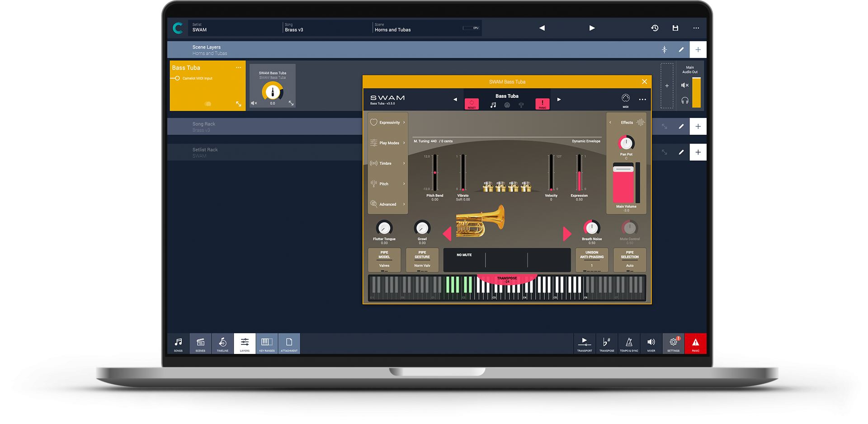868x424 pixels.
Task: Go to previous scene with left arrow
Action: 542,28
